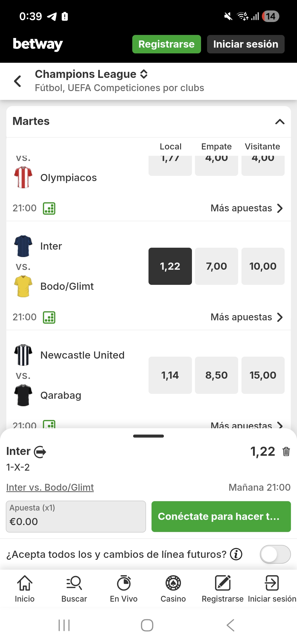Collapse the Martes section
The height and width of the screenshot is (644, 297).
click(x=280, y=121)
